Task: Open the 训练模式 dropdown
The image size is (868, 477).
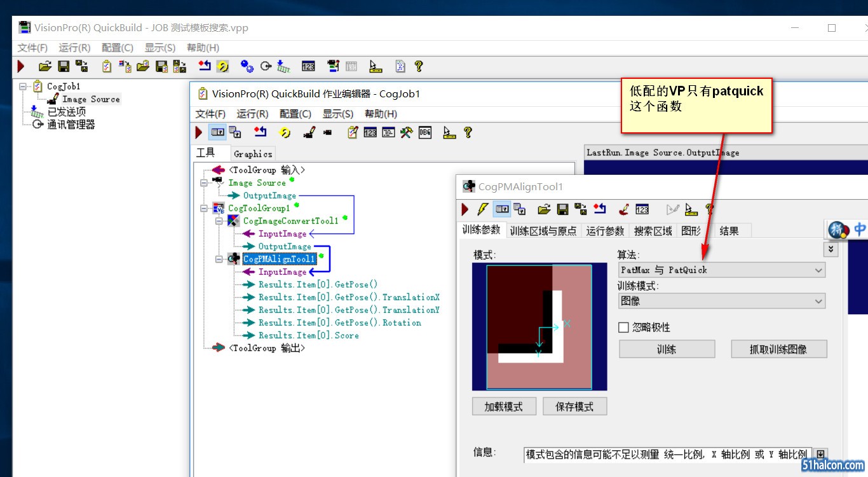Action: coord(721,301)
